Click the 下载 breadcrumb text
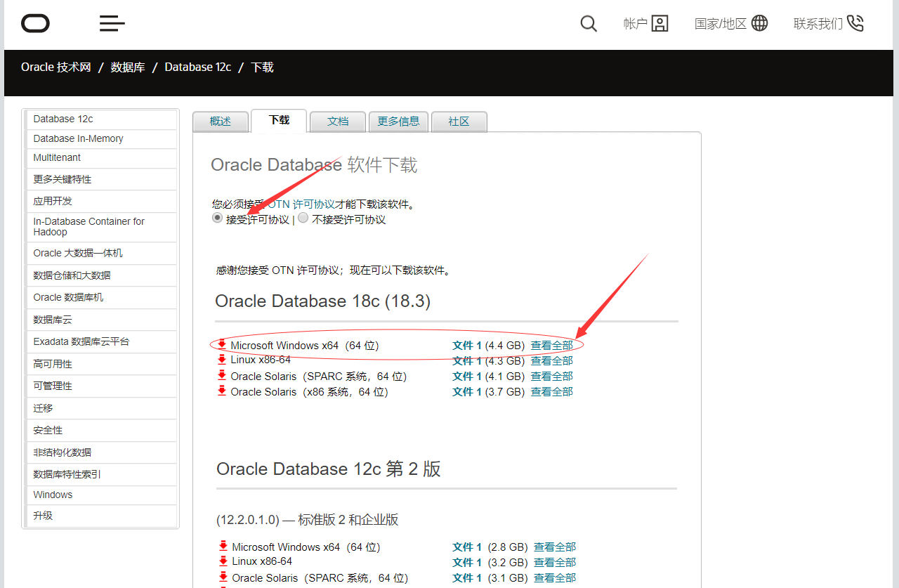The width and height of the screenshot is (899, 588). [262, 67]
